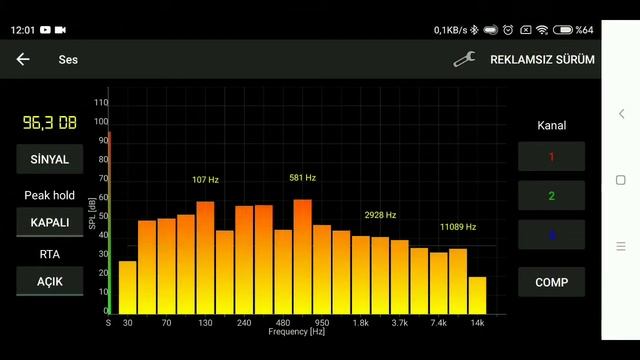The width and height of the screenshot is (640, 360).
Task: Tap the battery icon showing %64
Action: tap(563, 30)
